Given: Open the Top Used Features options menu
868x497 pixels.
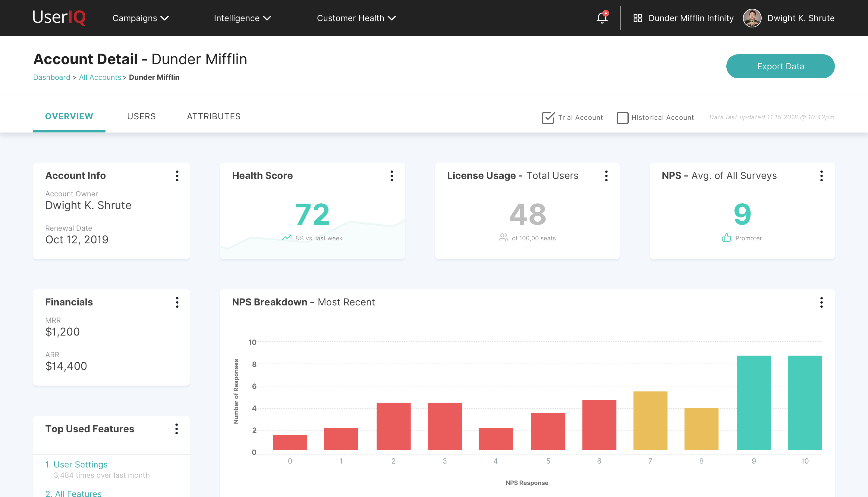Looking at the screenshot, I should coord(177,429).
